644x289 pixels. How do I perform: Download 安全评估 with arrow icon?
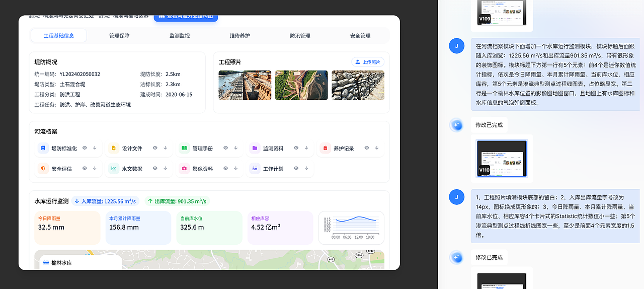click(x=95, y=168)
